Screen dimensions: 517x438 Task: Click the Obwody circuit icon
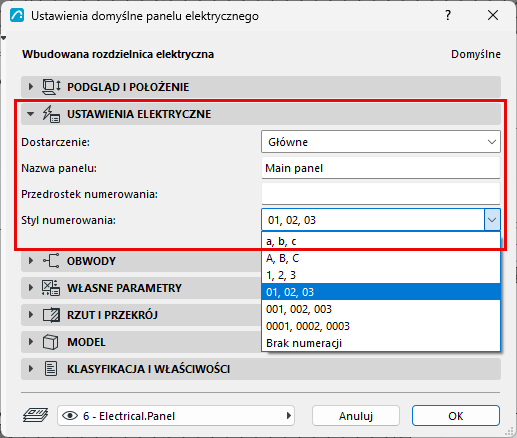(x=51, y=261)
